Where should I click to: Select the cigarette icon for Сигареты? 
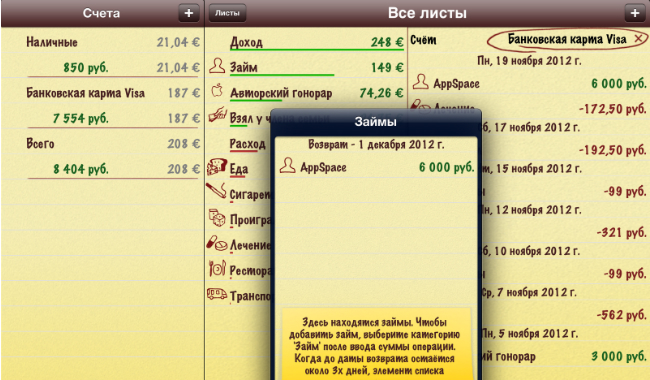point(216,191)
